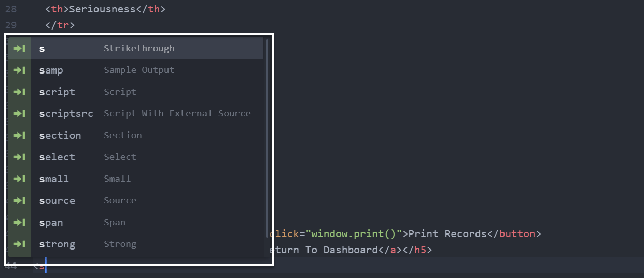Pick the 'Small' suggestion entry

pyautogui.click(x=117, y=179)
